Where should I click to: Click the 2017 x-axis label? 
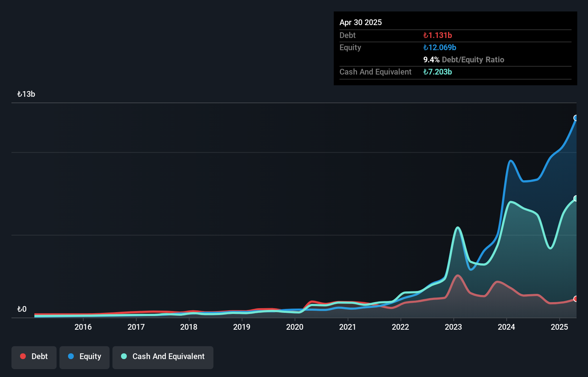click(136, 327)
